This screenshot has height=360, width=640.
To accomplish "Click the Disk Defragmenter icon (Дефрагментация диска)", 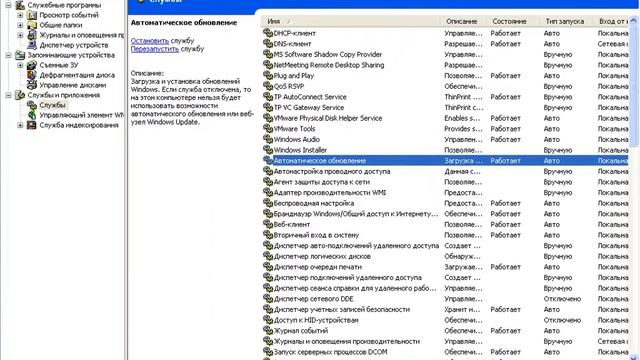I will (32, 75).
